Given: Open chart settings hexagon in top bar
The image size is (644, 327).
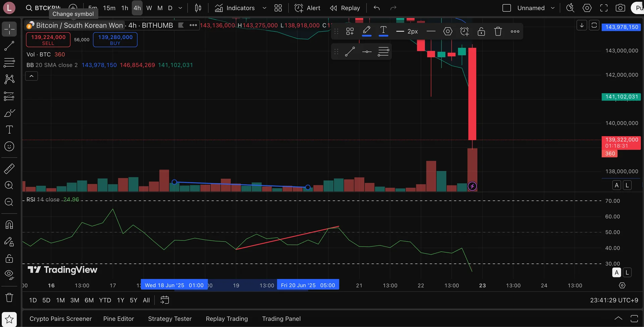Looking at the screenshot, I should pyautogui.click(x=587, y=8).
